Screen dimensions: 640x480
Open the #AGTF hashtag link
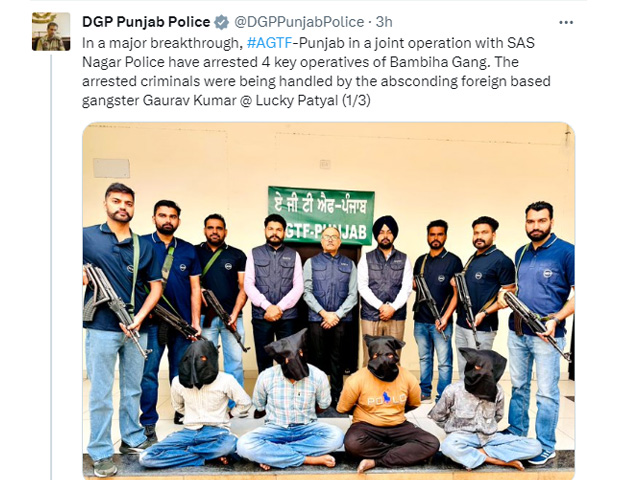269,43
